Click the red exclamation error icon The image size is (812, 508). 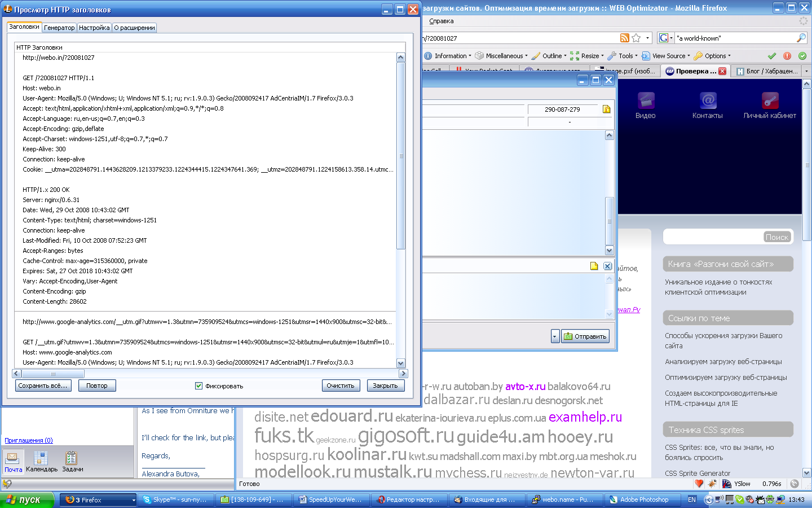[x=787, y=56]
